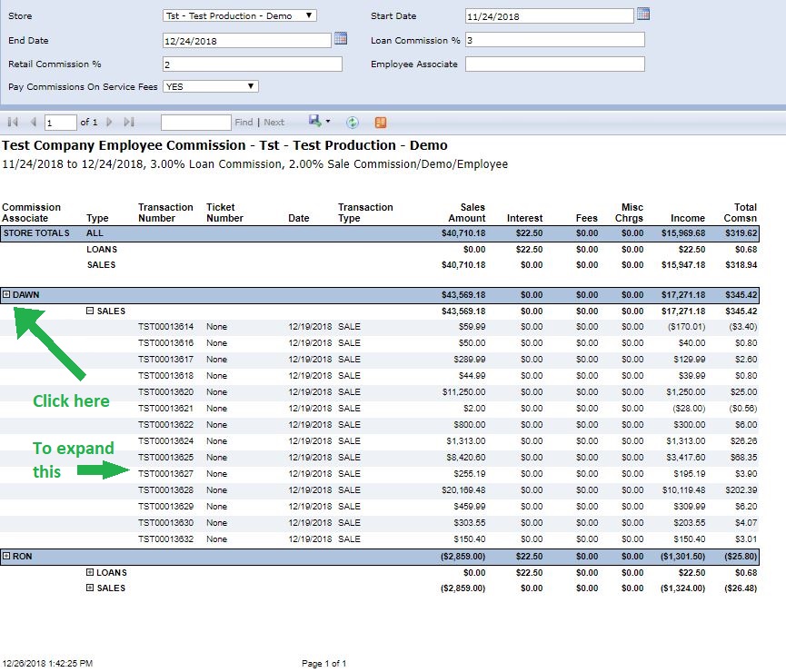Click transaction TST00013630
The width and height of the screenshot is (786, 672).
coord(166,523)
